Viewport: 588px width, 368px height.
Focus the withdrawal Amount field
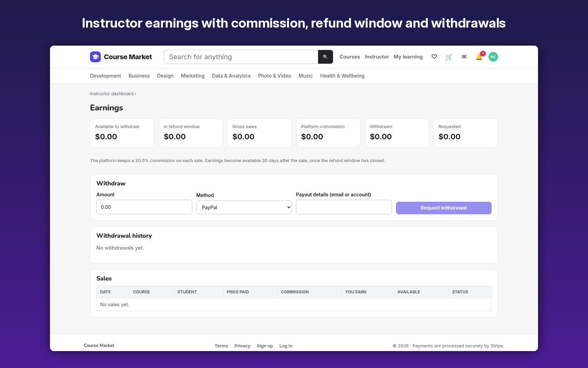(144, 207)
